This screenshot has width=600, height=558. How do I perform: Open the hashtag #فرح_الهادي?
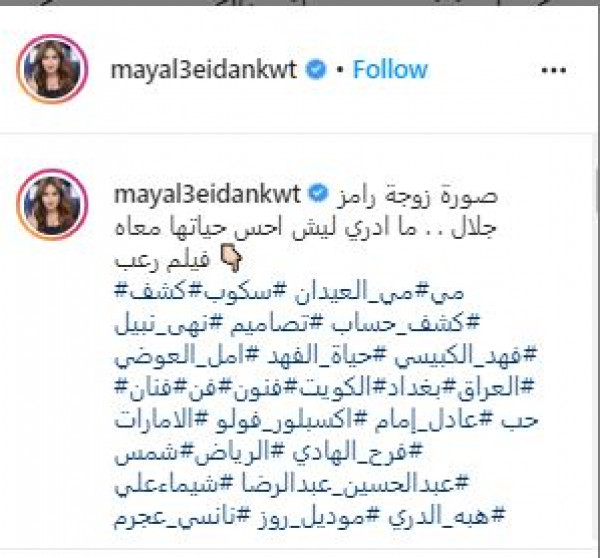(x=358, y=452)
